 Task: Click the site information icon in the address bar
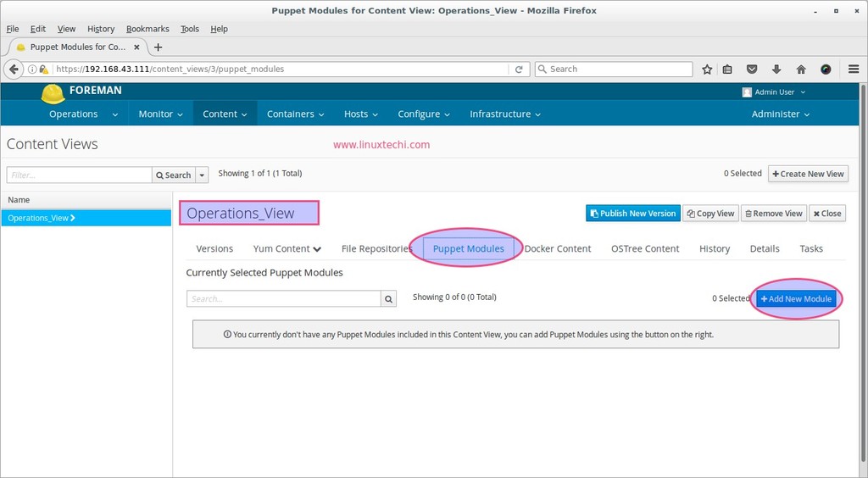[32, 69]
